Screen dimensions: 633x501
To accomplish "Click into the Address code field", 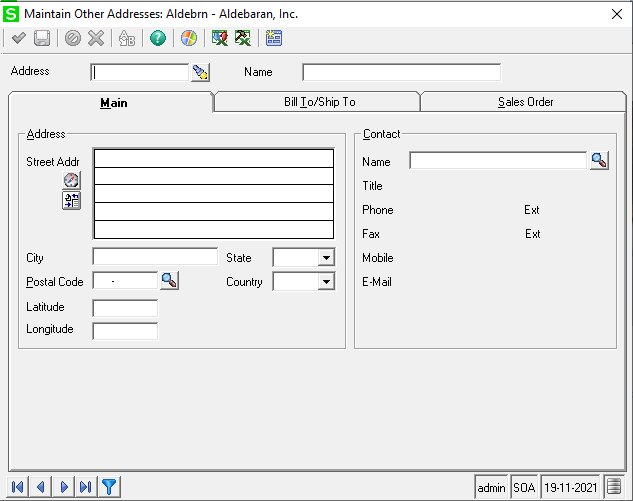I will tap(140, 73).
